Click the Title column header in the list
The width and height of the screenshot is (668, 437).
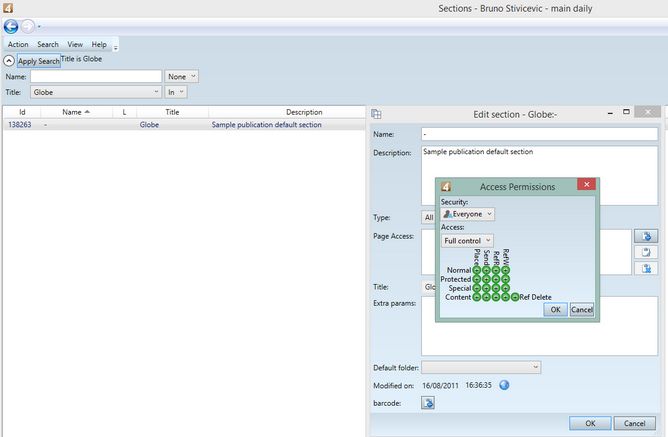[172, 112]
